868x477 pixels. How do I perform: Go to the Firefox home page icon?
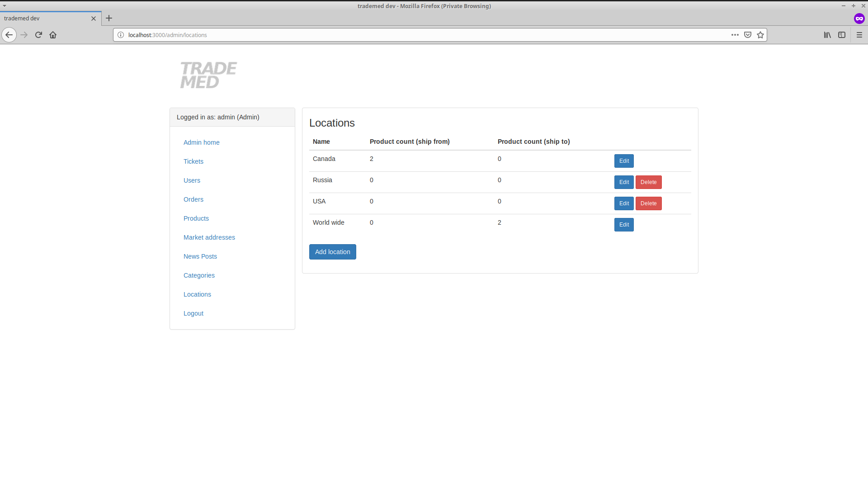pos(53,35)
